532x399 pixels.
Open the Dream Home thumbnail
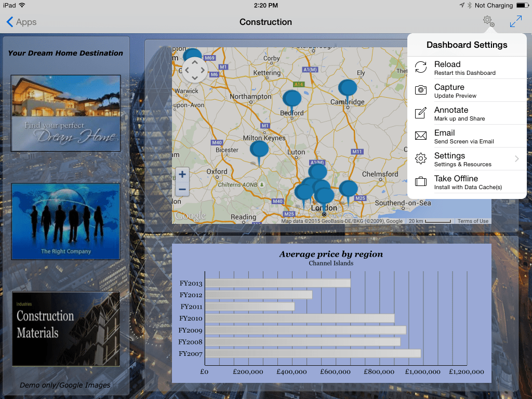pos(65,113)
